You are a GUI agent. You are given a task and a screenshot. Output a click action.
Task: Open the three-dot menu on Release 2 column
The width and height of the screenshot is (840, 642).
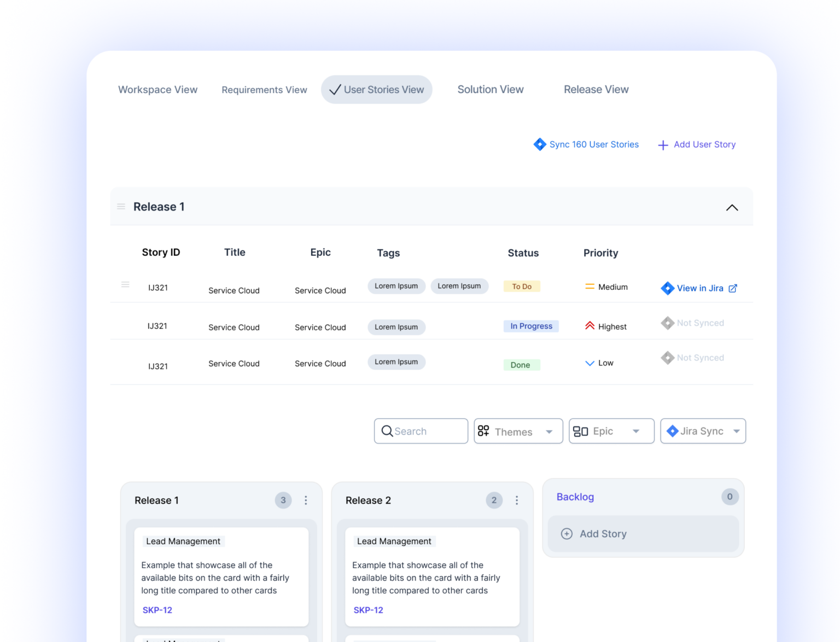[517, 500]
